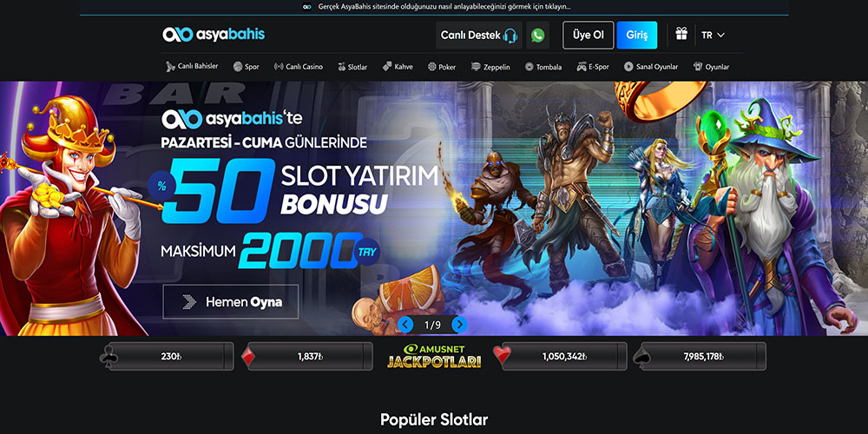The height and width of the screenshot is (434, 868).
Task: Click the spades jackpot icon
Action: coord(641,355)
